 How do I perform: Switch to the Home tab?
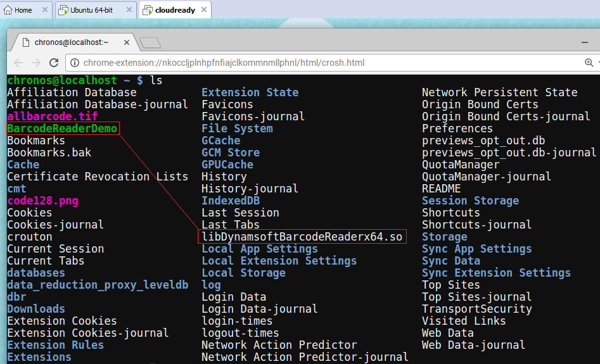(x=23, y=10)
